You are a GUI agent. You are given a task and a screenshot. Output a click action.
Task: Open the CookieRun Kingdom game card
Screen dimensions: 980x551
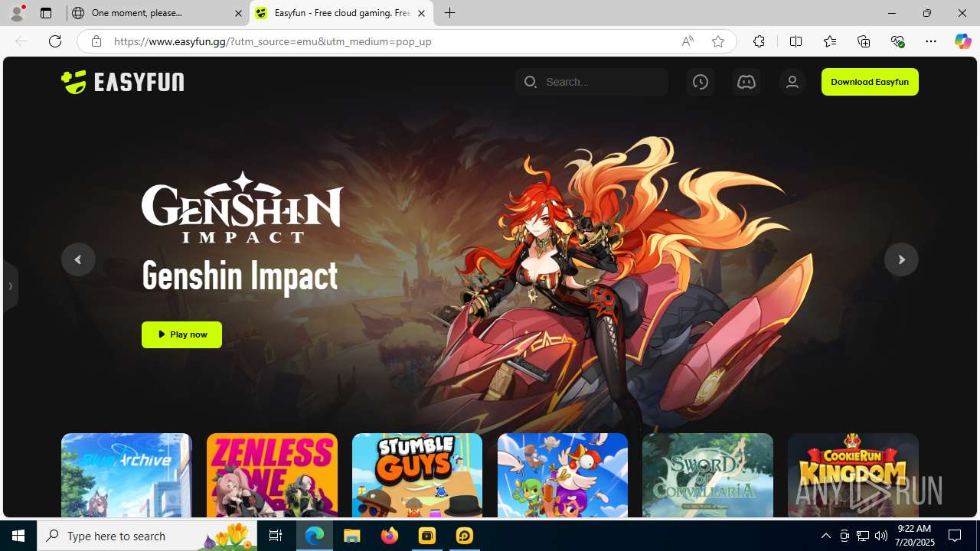click(x=853, y=475)
